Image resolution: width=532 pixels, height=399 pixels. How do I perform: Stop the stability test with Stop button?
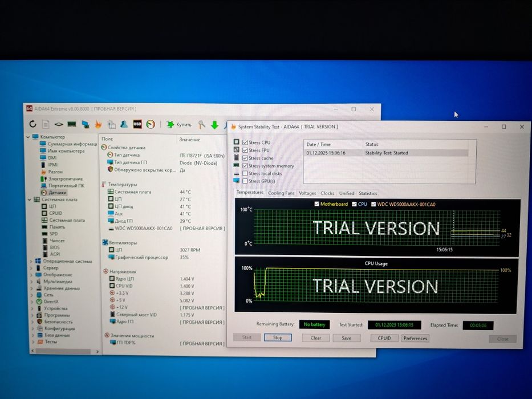click(278, 337)
